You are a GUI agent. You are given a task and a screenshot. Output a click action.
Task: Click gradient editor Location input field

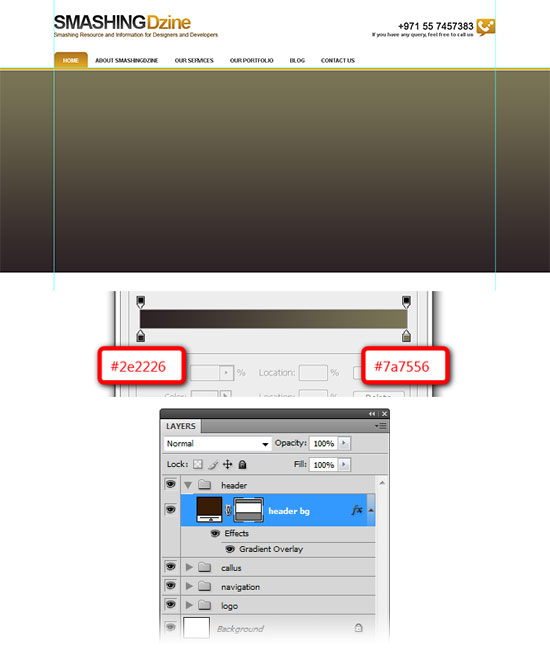tap(313, 373)
